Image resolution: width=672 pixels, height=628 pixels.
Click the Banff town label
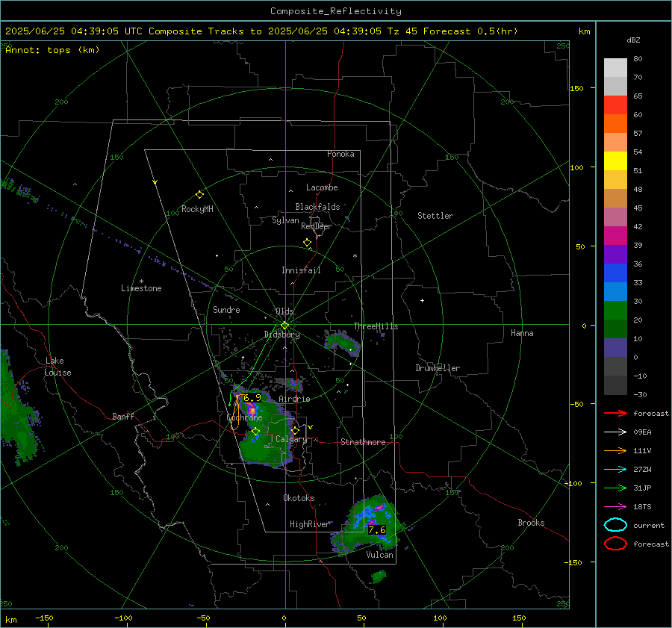tap(123, 416)
